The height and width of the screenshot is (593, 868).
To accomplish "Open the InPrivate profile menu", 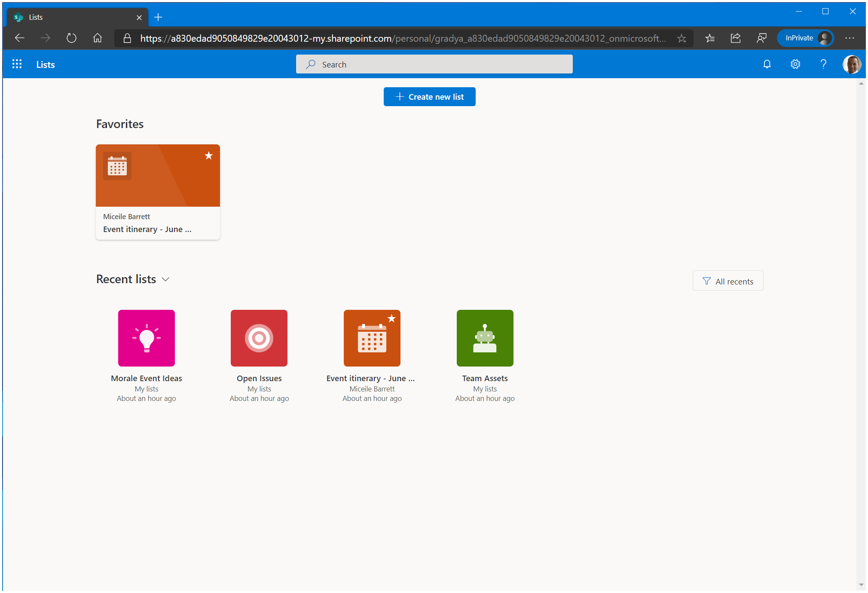I will point(805,38).
